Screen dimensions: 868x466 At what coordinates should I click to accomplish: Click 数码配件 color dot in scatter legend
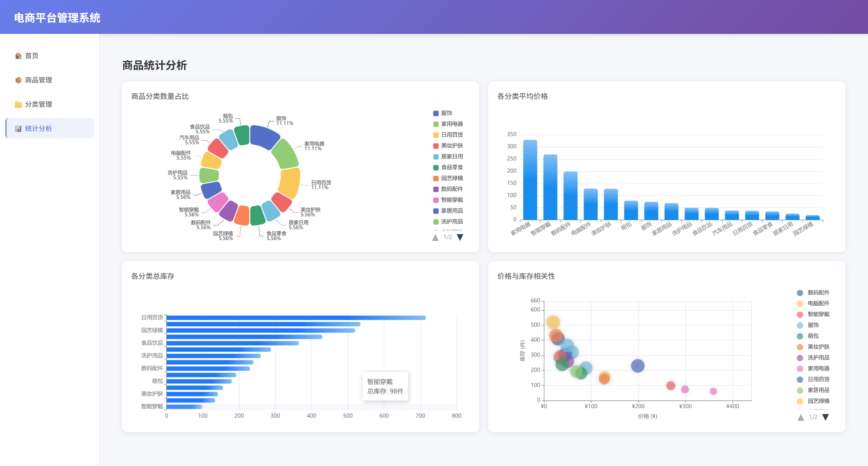(800, 293)
